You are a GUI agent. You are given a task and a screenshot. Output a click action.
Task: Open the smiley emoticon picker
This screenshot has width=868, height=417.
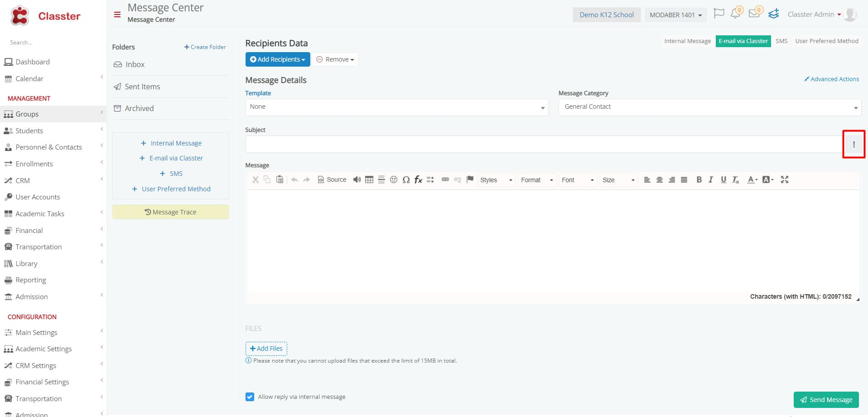click(394, 180)
